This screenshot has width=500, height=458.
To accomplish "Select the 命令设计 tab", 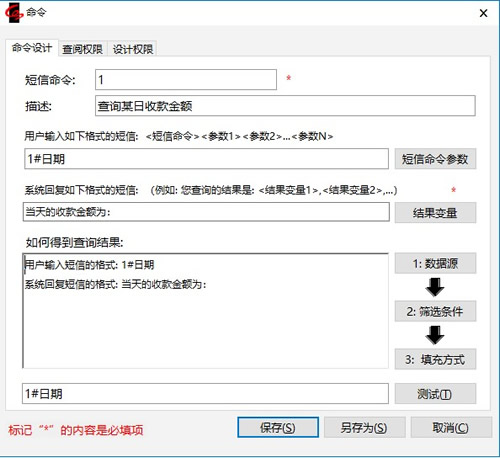I will coord(32,48).
